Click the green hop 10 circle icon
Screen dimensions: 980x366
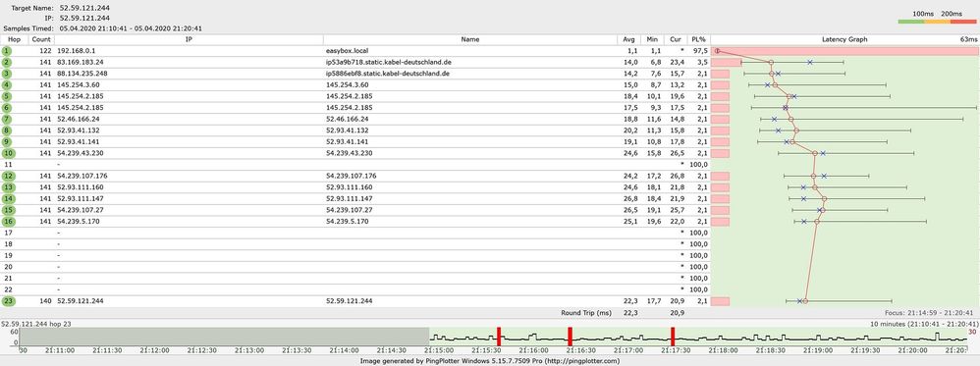[8, 153]
